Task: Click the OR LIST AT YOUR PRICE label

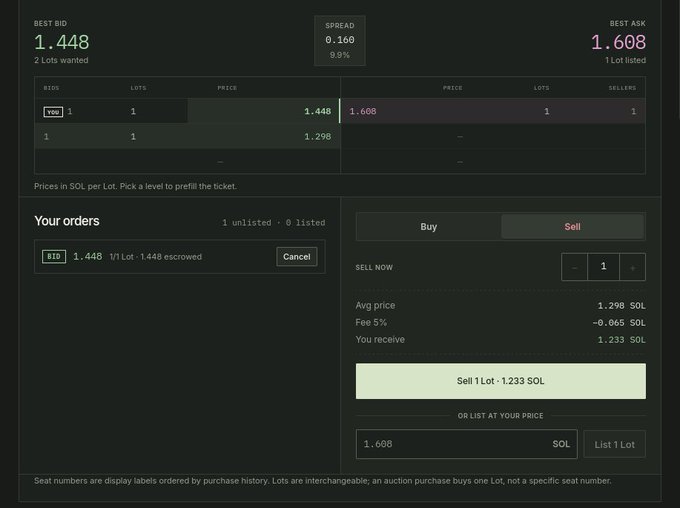Action: click(x=500, y=416)
